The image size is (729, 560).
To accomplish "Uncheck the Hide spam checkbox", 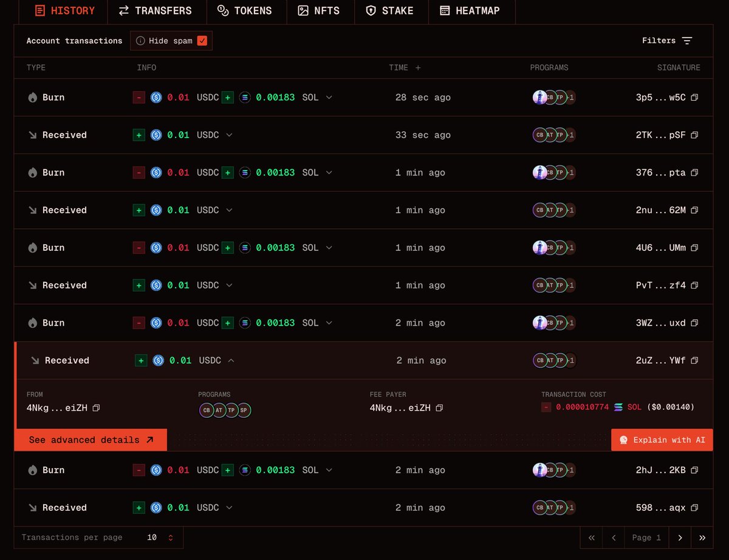I will 202,41.
